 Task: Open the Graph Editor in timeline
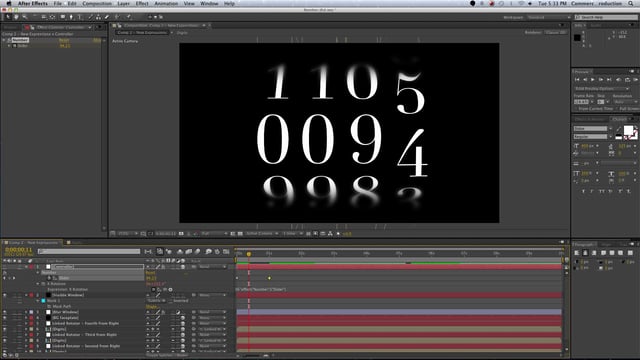[x=226, y=251]
